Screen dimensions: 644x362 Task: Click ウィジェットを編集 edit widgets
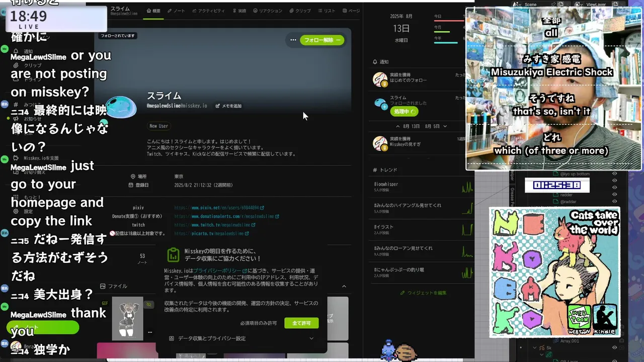coord(423,293)
